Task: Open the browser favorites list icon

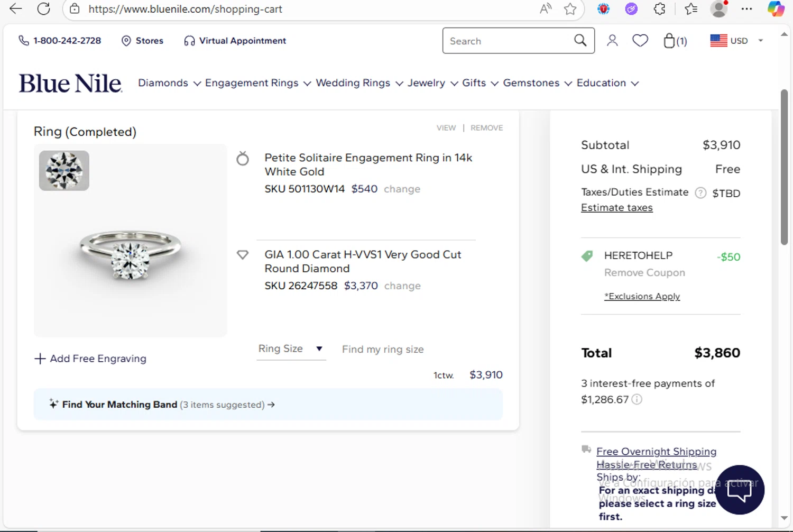Action: [x=690, y=8]
